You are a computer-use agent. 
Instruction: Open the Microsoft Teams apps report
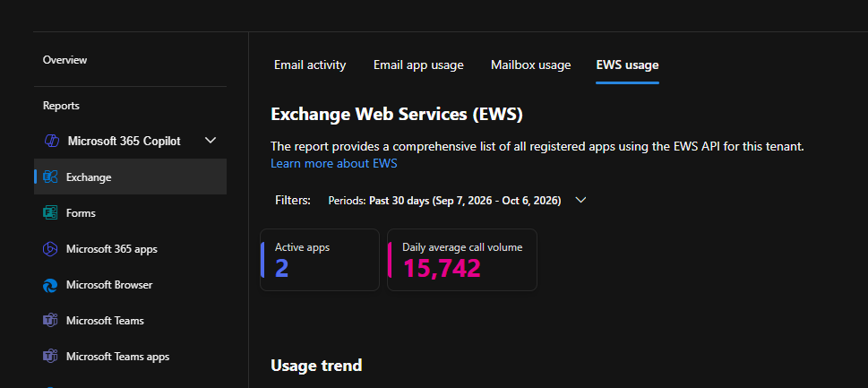tap(118, 357)
